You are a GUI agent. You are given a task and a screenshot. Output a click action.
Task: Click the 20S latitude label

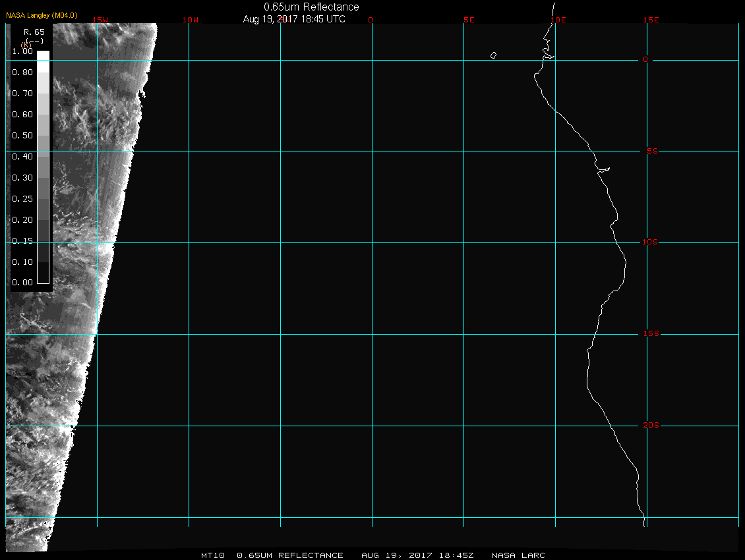pos(650,426)
